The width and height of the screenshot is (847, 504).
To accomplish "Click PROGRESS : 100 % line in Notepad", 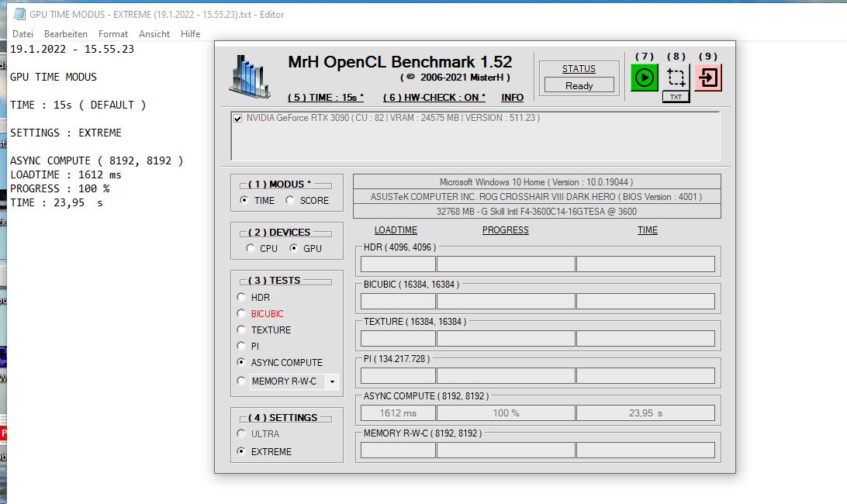I will (x=60, y=188).
